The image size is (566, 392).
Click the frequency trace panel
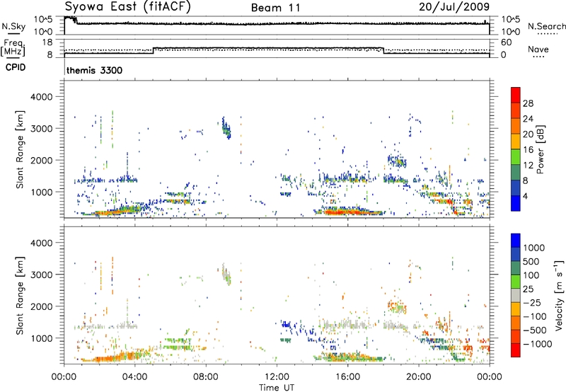[x=277, y=48]
